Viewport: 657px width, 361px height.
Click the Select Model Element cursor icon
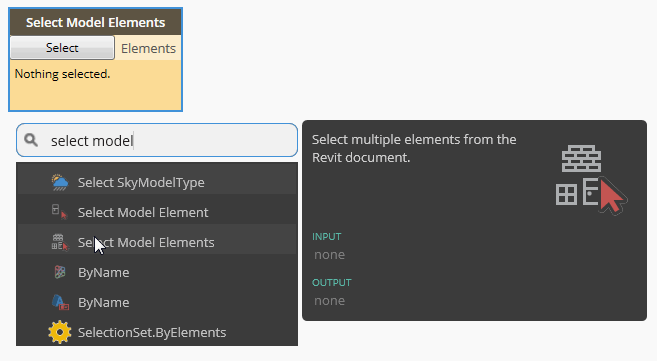pyautogui.click(x=59, y=212)
